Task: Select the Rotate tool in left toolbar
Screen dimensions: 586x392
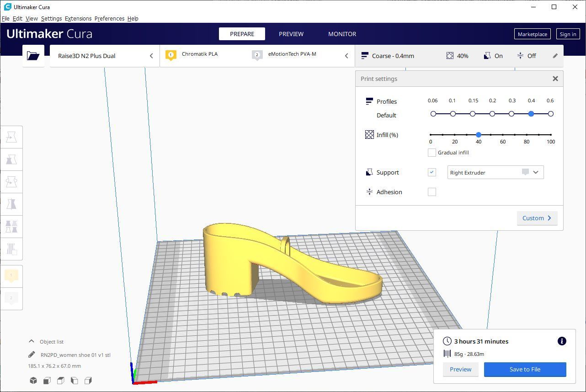Action: (11, 182)
